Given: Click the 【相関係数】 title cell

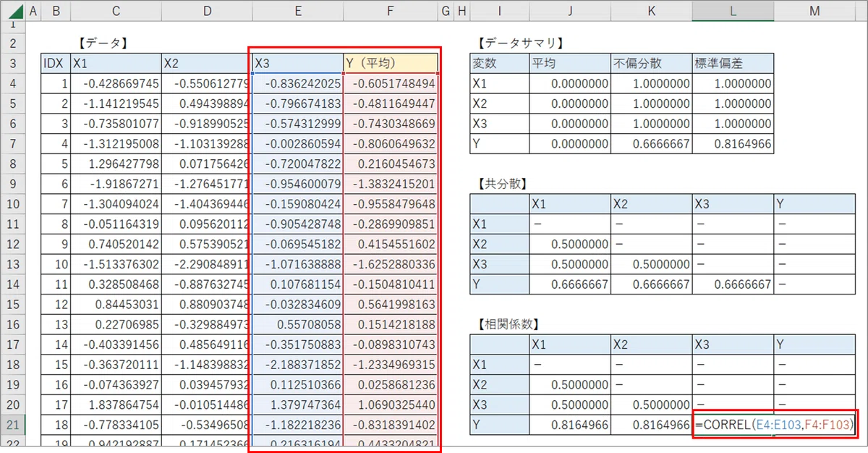Looking at the screenshot, I should [x=509, y=323].
